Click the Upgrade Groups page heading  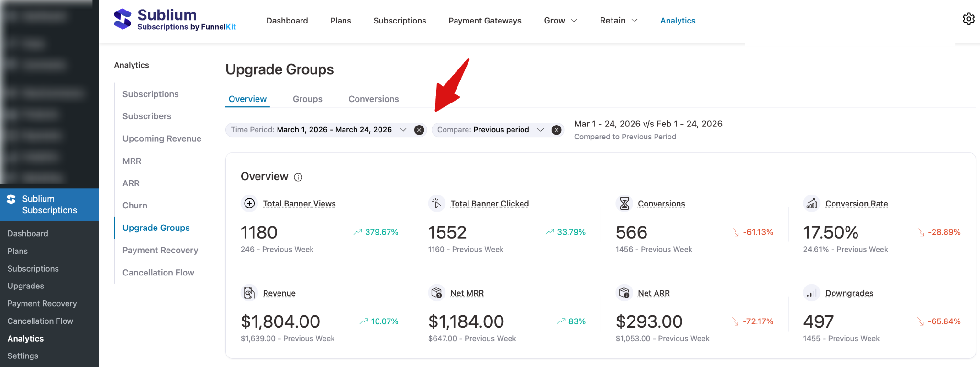(x=279, y=69)
